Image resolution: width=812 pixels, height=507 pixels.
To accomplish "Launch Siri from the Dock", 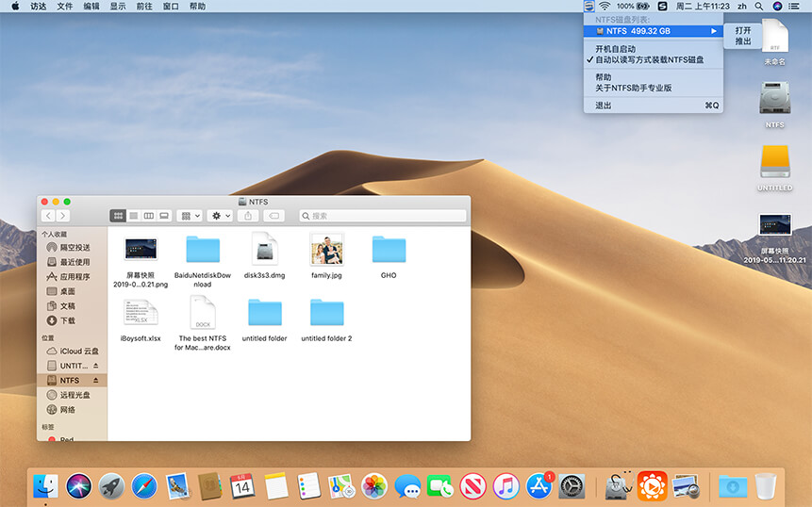I will point(78,487).
